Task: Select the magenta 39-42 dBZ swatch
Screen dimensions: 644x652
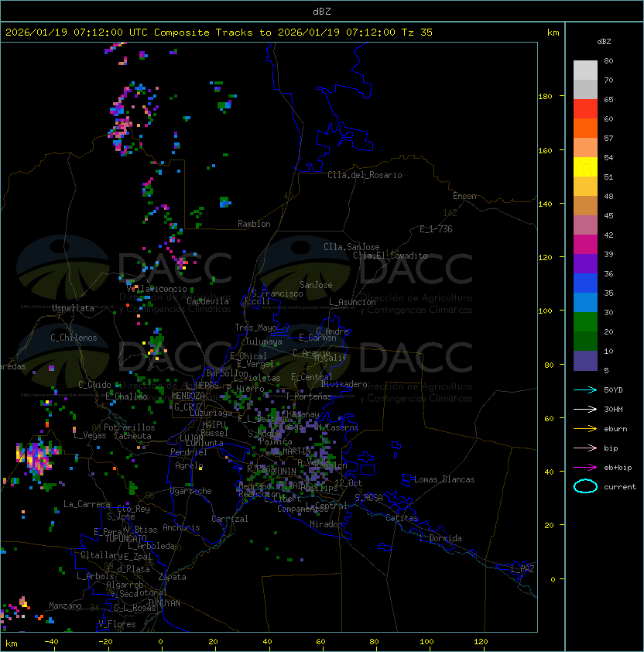Action: pos(585,245)
